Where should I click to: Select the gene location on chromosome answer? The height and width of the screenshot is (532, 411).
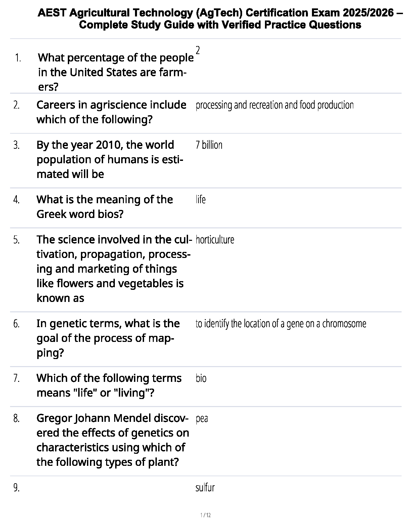point(281,324)
